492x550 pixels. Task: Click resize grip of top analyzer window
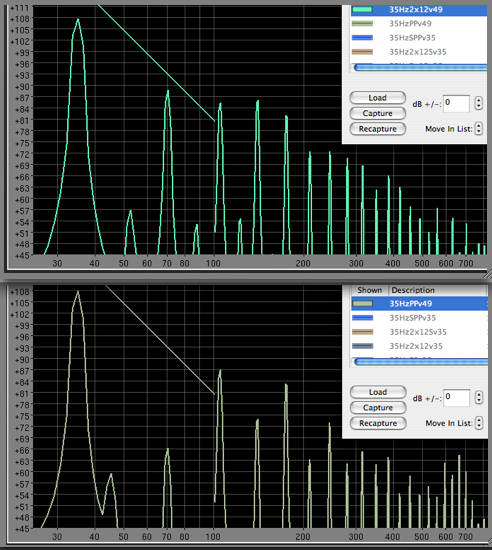click(x=488, y=274)
